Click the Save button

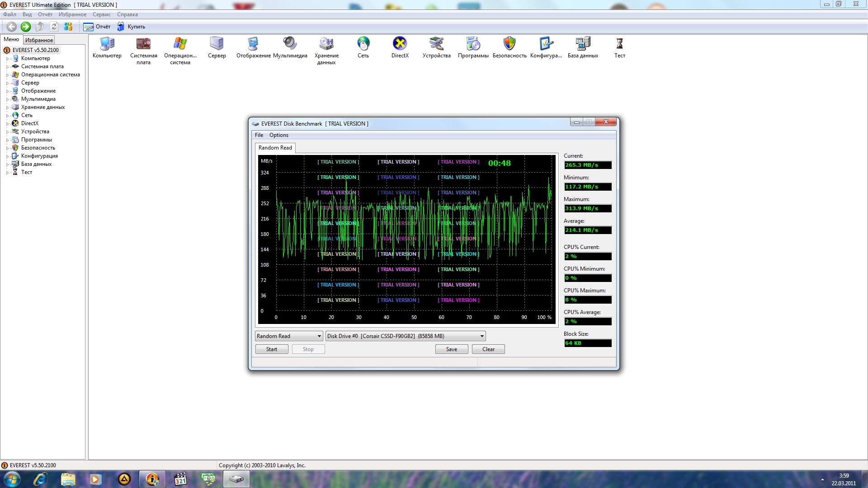click(x=451, y=349)
